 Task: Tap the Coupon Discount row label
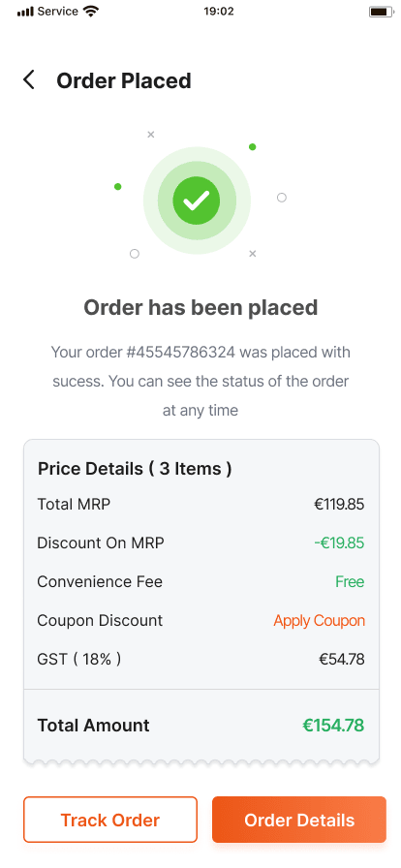pyautogui.click(x=100, y=621)
